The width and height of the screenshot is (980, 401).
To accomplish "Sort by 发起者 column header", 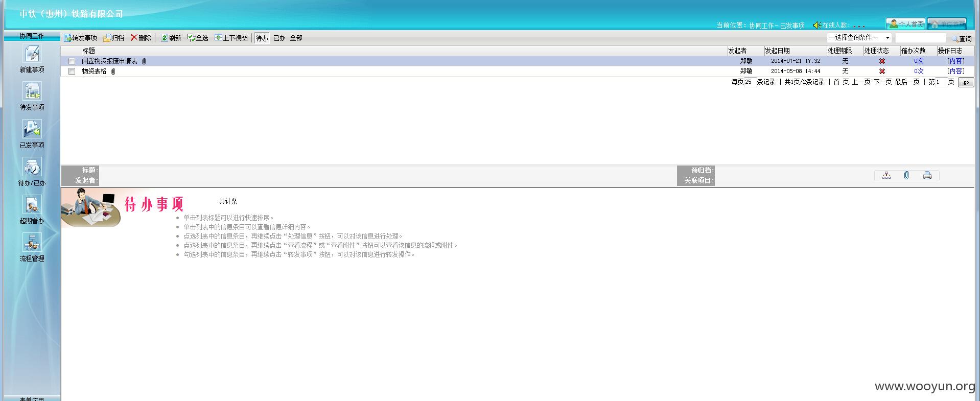I will (x=737, y=51).
